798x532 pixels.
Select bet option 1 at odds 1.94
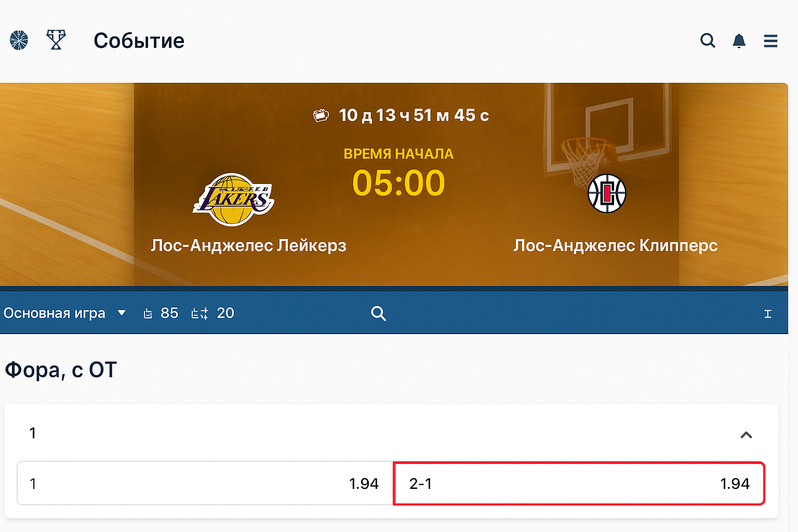[205, 483]
